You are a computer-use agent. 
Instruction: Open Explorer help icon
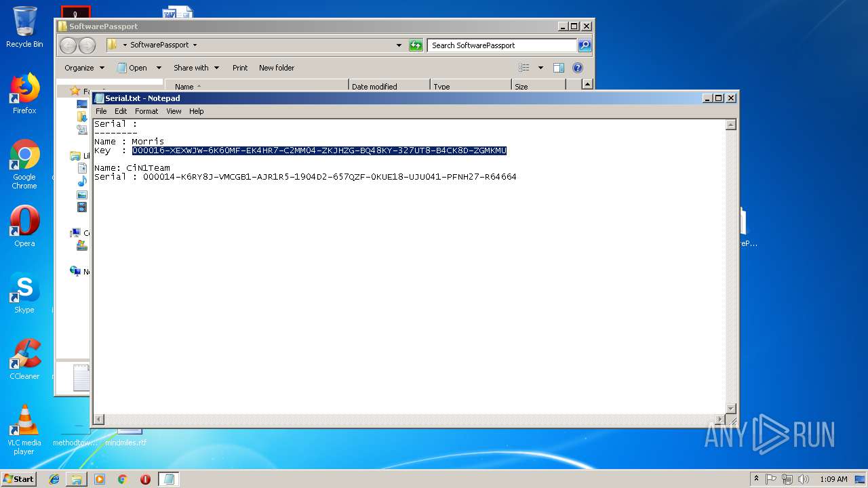pyautogui.click(x=578, y=68)
